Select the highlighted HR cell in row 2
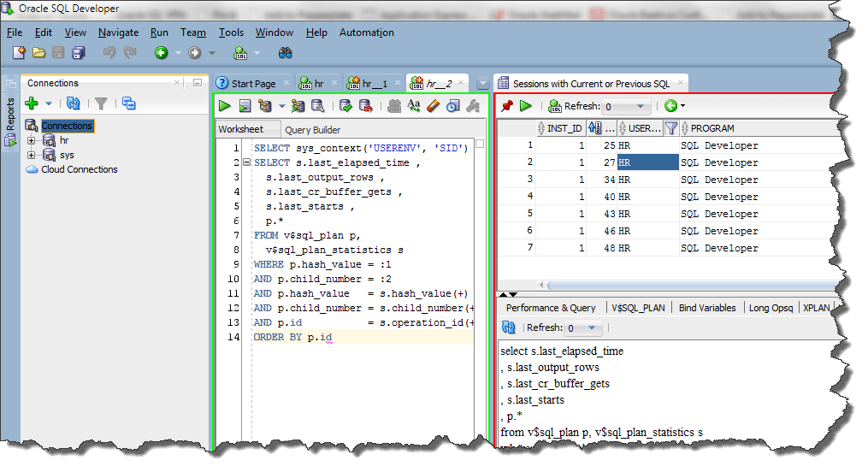This screenshot has width=868, height=472. pyautogui.click(x=648, y=162)
